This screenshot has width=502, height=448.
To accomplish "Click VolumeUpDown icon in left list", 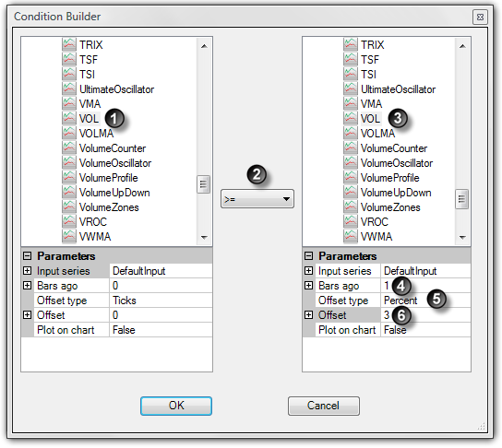I will 69,192.
